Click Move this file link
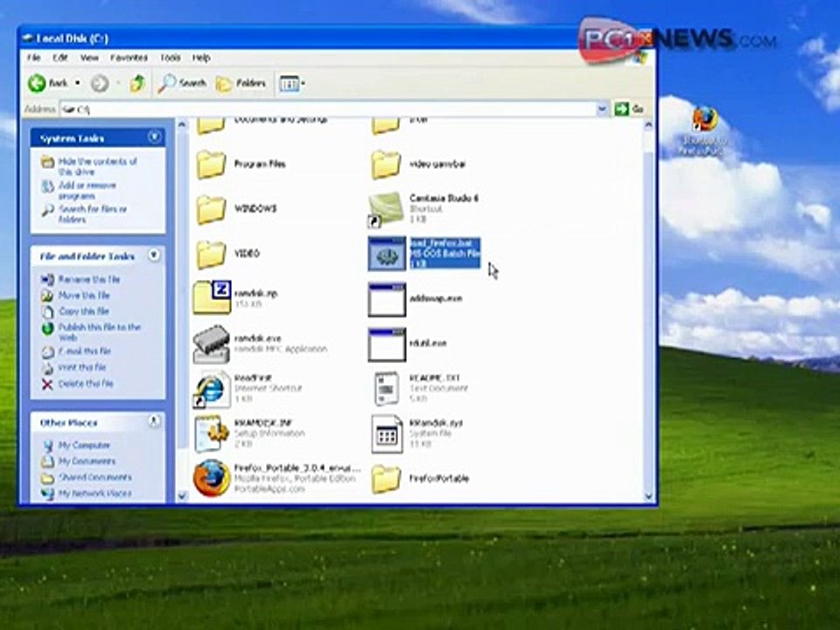The height and width of the screenshot is (630, 840). (x=84, y=295)
